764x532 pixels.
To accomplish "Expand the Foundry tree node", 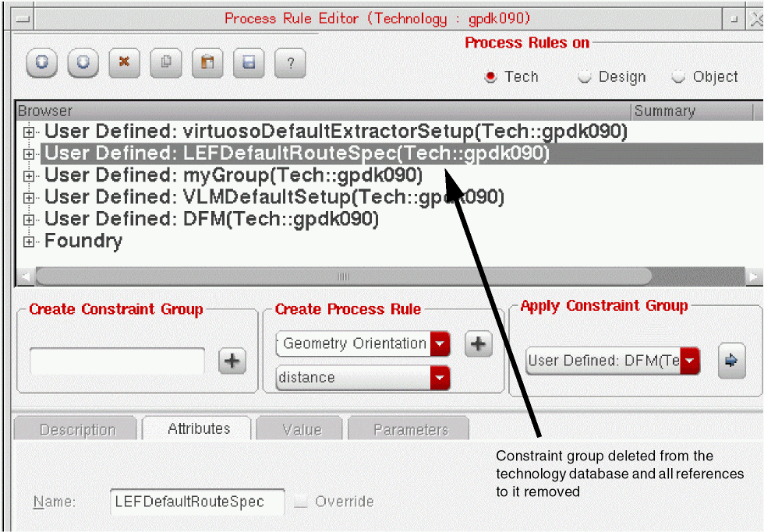I will pyautogui.click(x=29, y=241).
